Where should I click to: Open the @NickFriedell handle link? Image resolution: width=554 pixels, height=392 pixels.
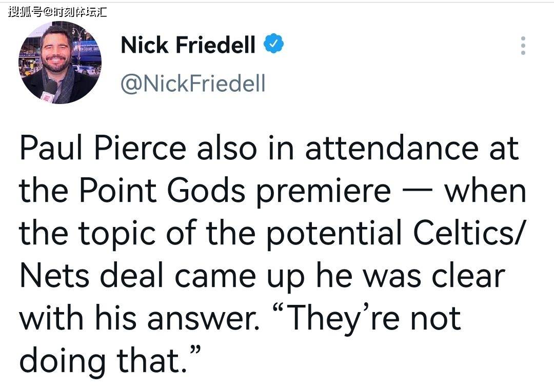(193, 84)
